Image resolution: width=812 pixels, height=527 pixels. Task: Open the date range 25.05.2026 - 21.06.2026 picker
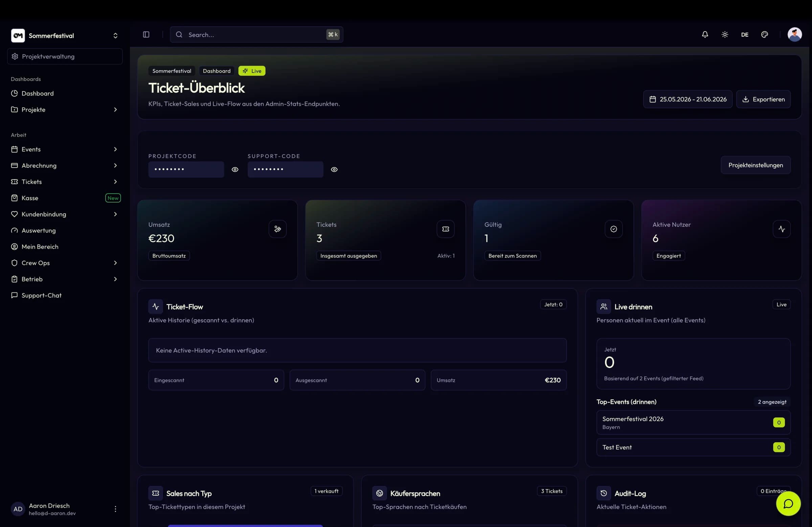(x=687, y=99)
